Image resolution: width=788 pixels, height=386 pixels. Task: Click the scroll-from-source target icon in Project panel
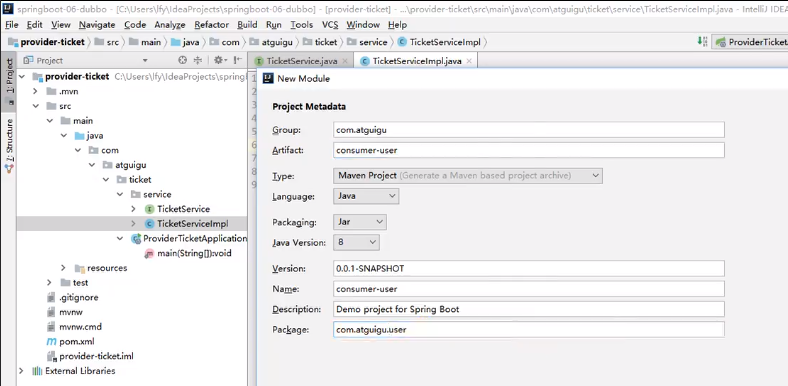click(182, 60)
